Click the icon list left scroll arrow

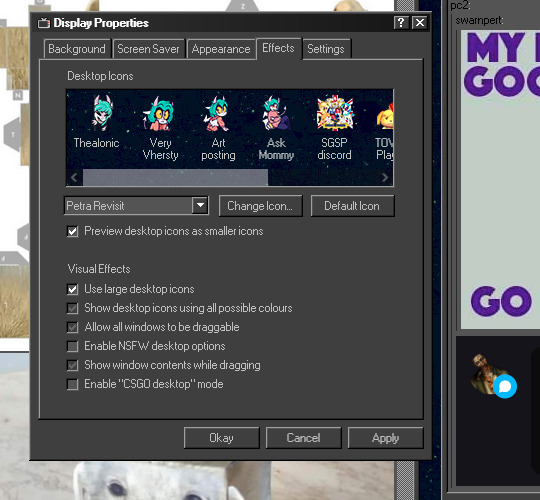pyautogui.click(x=74, y=177)
